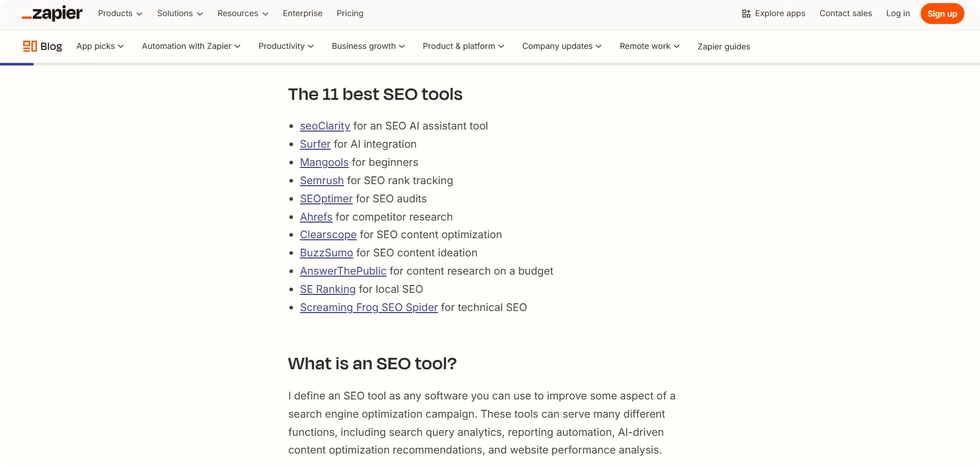
Task: Open the seoClarity link
Action: click(x=325, y=126)
